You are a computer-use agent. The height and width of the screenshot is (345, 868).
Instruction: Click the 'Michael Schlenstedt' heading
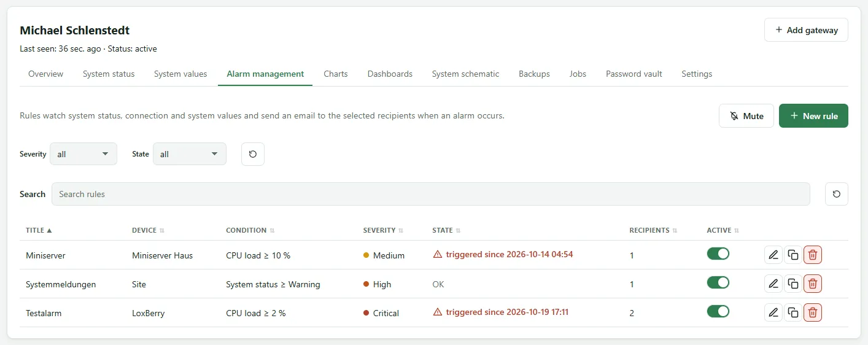point(75,30)
